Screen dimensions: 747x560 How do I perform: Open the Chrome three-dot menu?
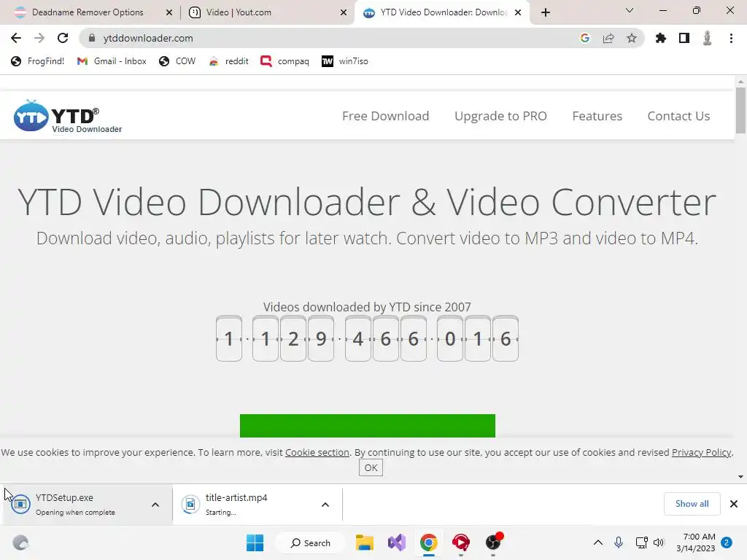[731, 38]
